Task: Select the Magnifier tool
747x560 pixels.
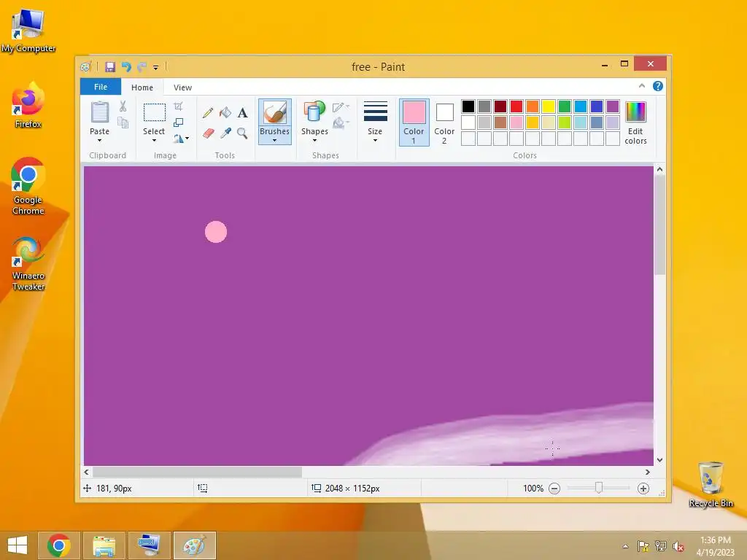Action: (x=242, y=133)
